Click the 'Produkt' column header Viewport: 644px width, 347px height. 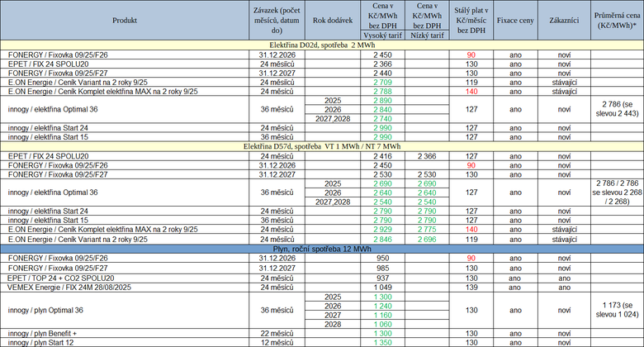(x=125, y=20)
